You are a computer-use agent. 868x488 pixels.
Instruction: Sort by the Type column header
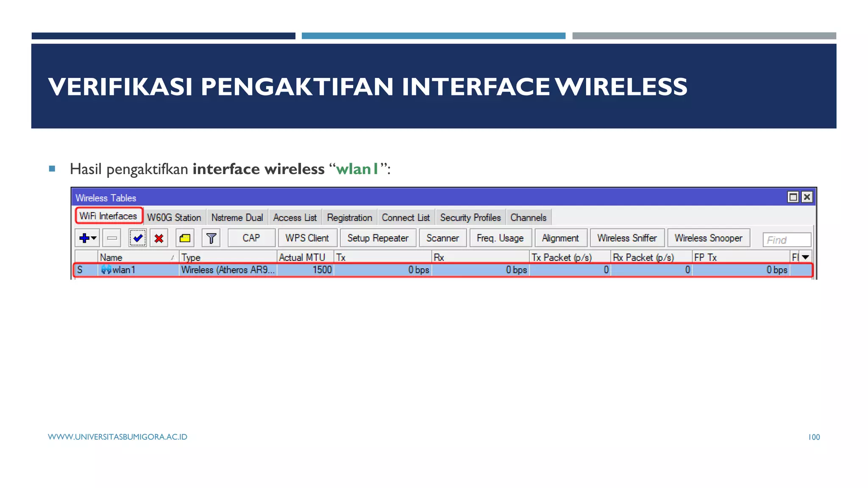pos(228,257)
